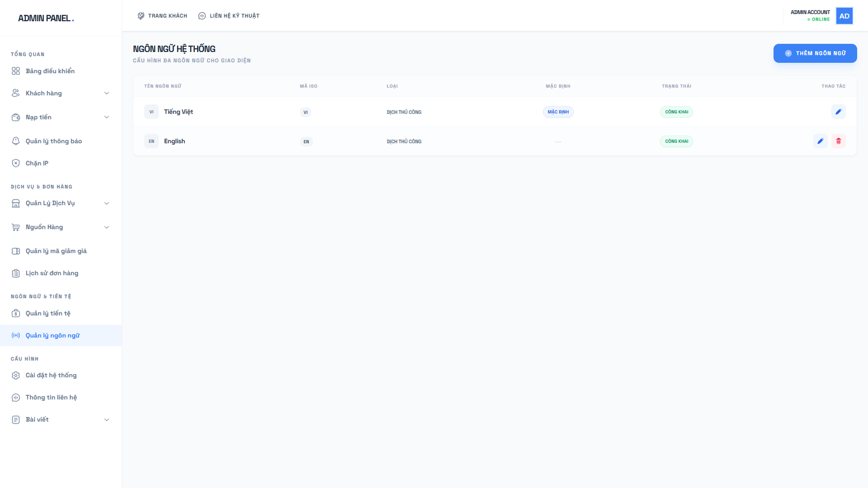
Task: Open Lịch sử đơn hàng menu item
Action: point(52,273)
